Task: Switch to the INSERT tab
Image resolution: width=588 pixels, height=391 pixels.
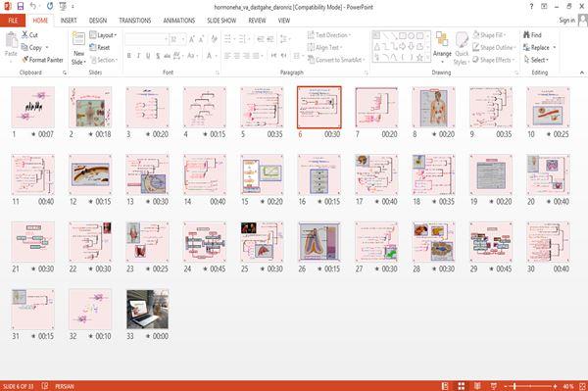Action: [x=69, y=21]
